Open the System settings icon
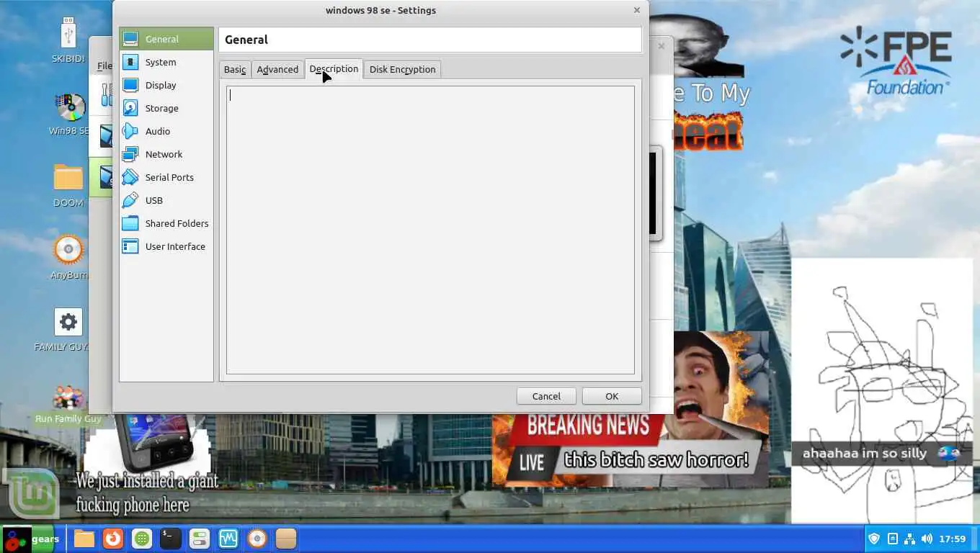 pyautogui.click(x=130, y=62)
